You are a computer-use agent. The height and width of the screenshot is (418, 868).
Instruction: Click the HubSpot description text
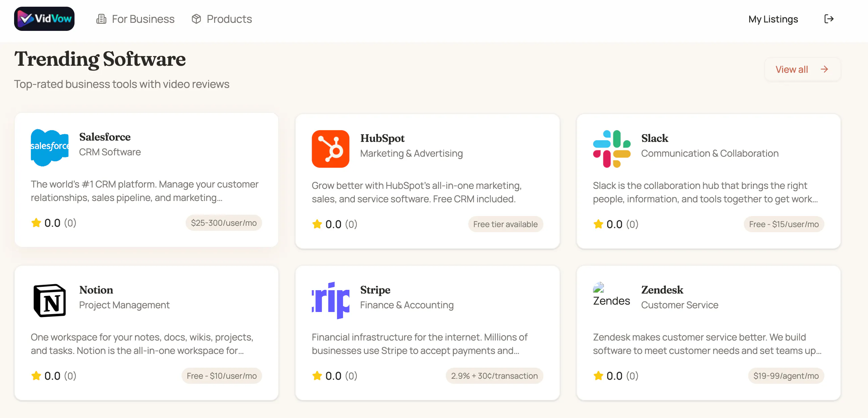[x=417, y=192]
